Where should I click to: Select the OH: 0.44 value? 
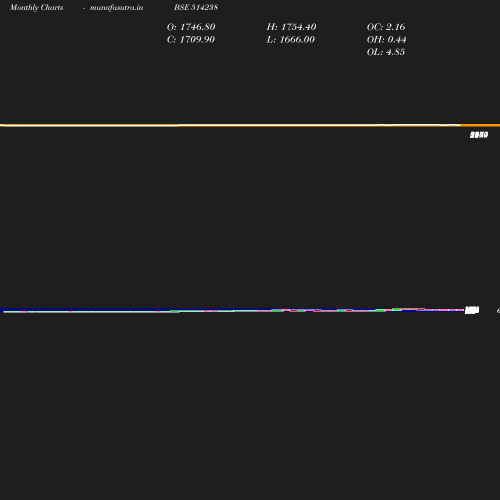click(x=386, y=39)
